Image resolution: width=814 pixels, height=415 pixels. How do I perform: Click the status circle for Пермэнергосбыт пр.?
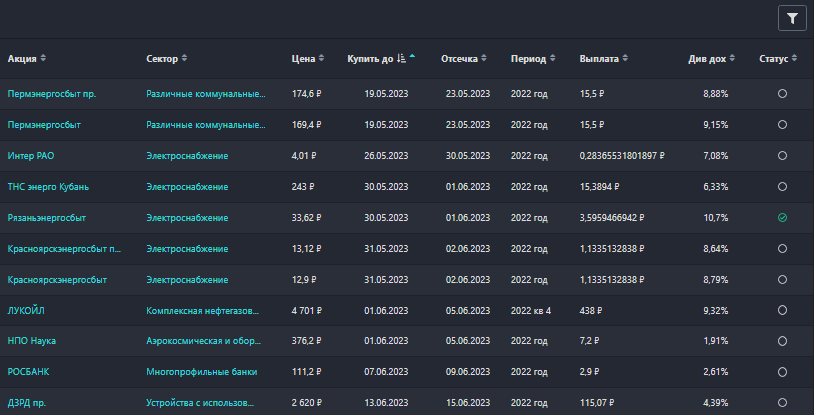tap(782, 93)
